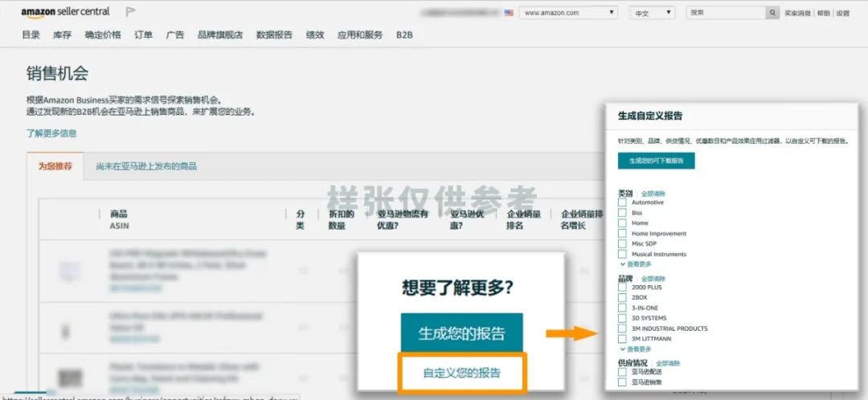
Task: Click the Amazon Seller Central logo
Action: coord(65,11)
